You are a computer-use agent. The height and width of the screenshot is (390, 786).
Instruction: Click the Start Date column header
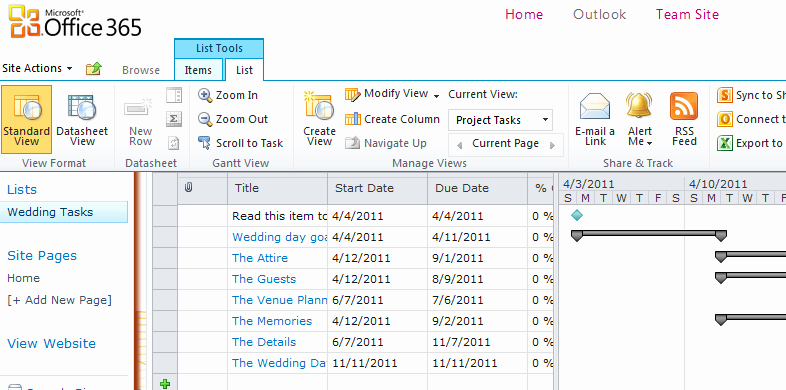(x=377, y=188)
